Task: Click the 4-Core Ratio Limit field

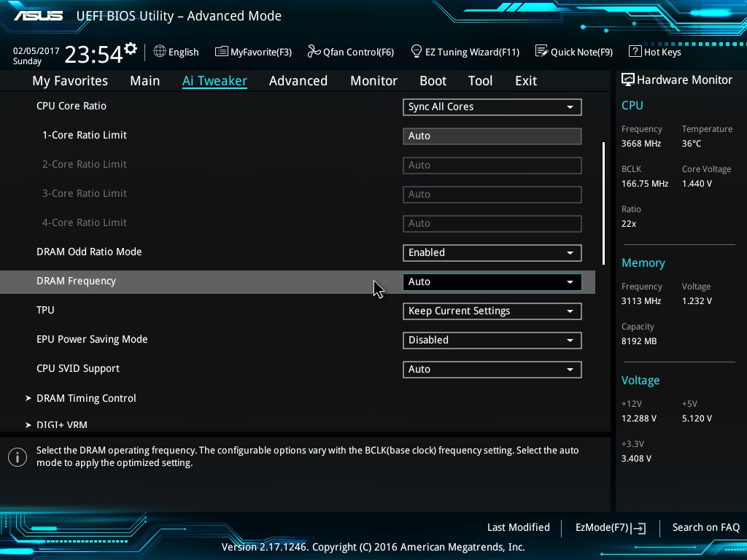Action: click(x=492, y=223)
